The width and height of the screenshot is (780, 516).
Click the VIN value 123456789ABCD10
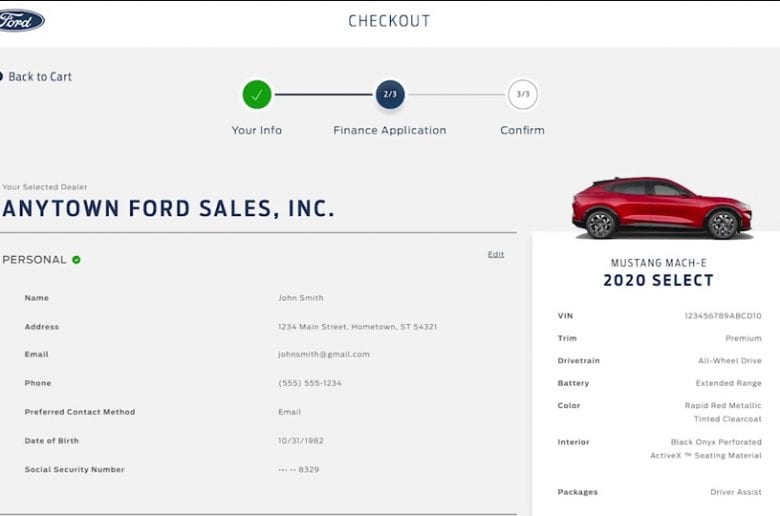tap(723, 315)
